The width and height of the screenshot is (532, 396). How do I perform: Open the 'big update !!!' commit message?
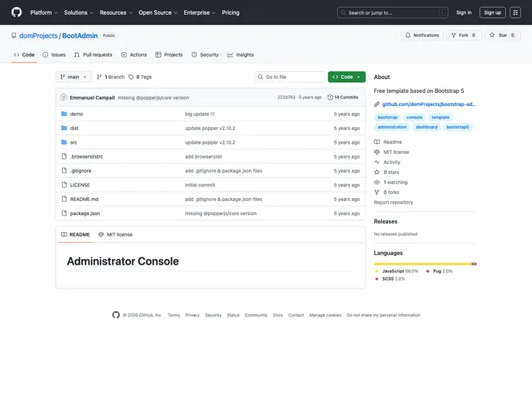(199, 114)
